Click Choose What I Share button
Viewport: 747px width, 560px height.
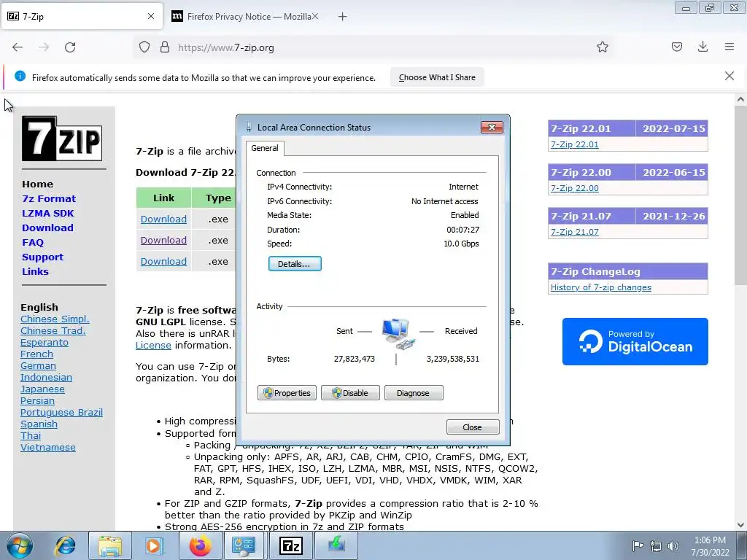[x=437, y=77]
